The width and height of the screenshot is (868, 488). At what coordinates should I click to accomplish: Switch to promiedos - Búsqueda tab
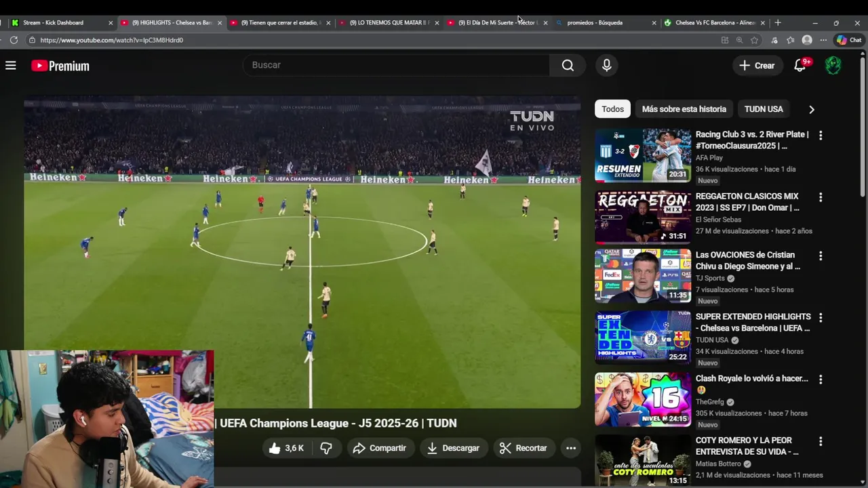tap(606, 22)
